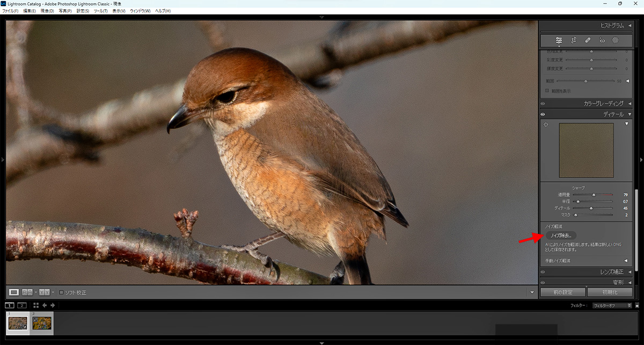
Task: Select the Healing bandage tool
Action: click(x=588, y=40)
